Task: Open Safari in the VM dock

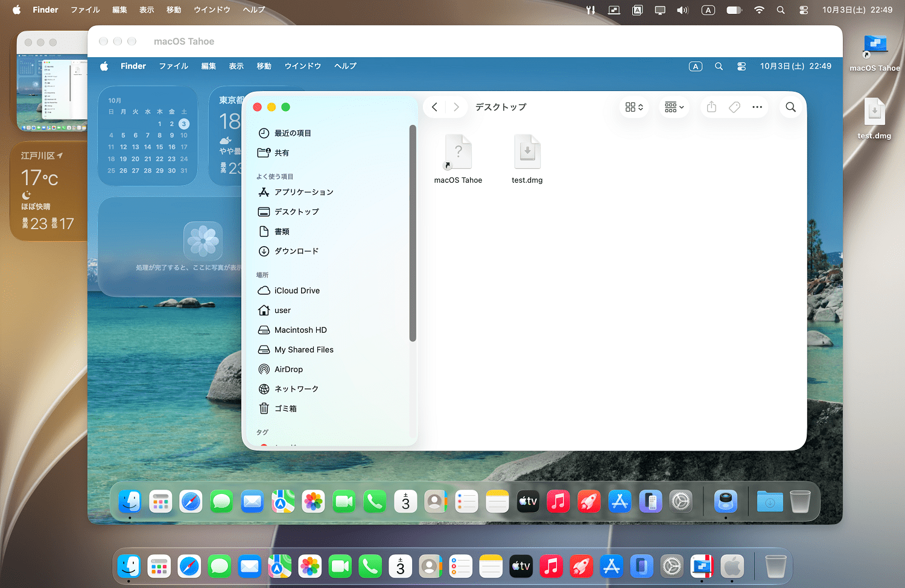Action: point(191,501)
